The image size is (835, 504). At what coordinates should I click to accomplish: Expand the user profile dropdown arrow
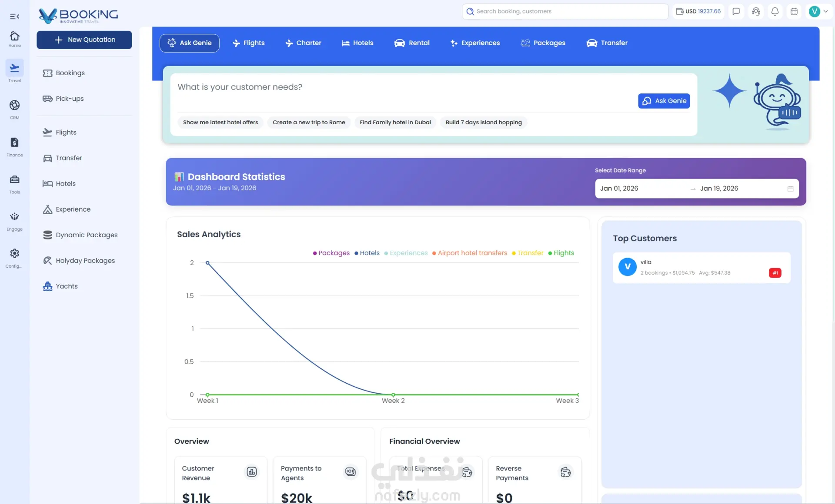[x=825, y=12]
